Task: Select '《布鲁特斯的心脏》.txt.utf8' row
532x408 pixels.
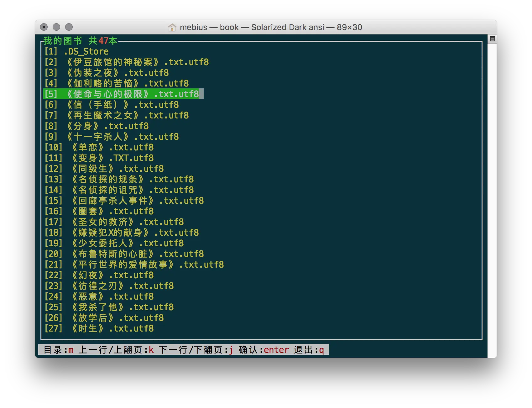Action: pos(124,254)
